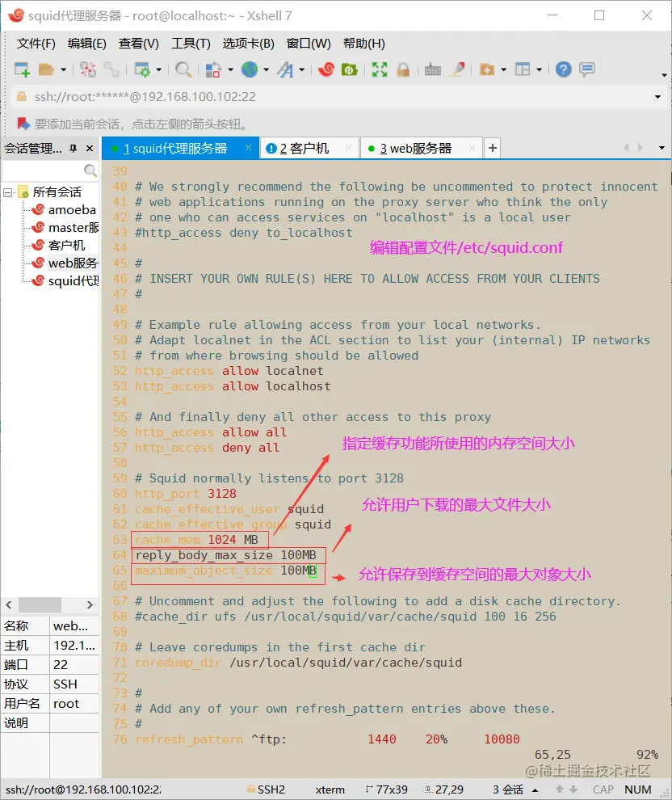Click the 协议 property value SSH
This screenshot has height=800, width=672.
74,684
